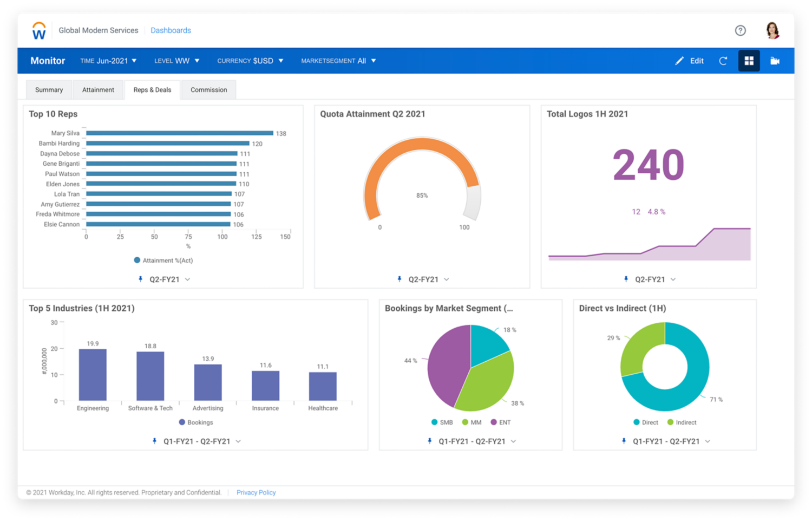The image size is (812, 521).
Task: Switch to the Commission tab
Action: click(x=208, y=89)
